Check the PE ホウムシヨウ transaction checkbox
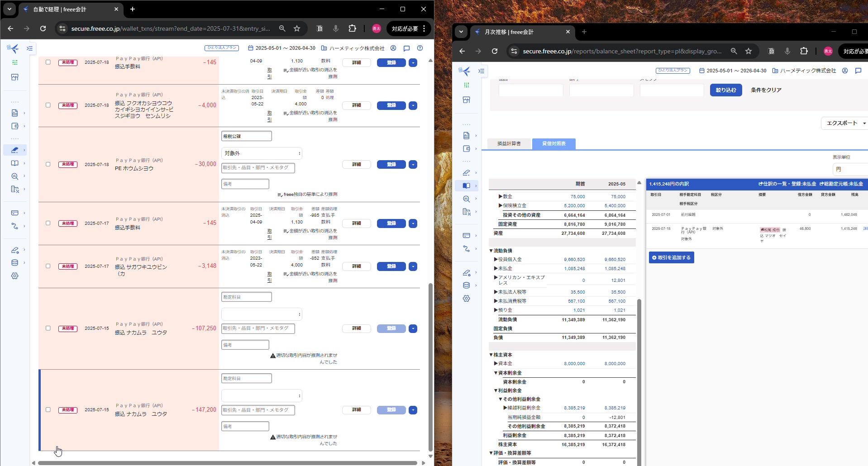The width and height of the screenshot is (868, 466). point(48,164)
